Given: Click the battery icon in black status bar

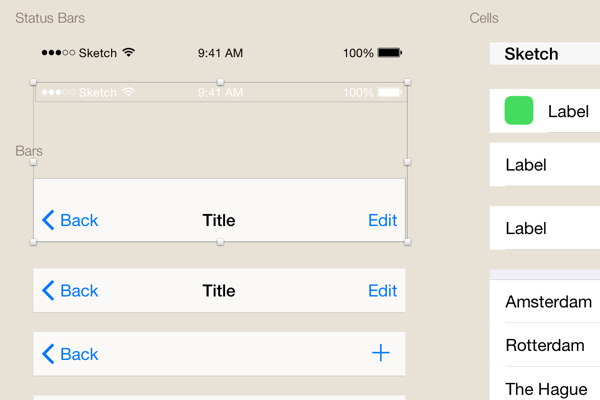Looking at the screenshot, I should pos(390,53).
